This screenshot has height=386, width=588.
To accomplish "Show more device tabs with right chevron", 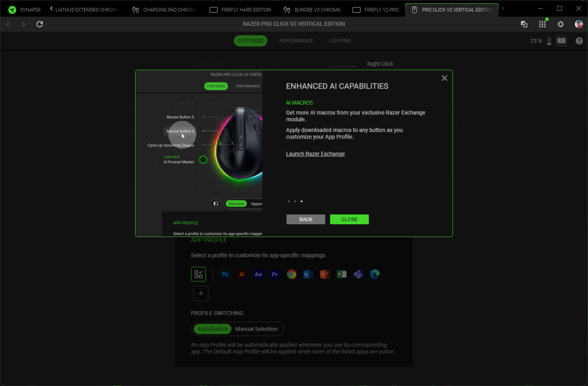I will tap(503, 9).
